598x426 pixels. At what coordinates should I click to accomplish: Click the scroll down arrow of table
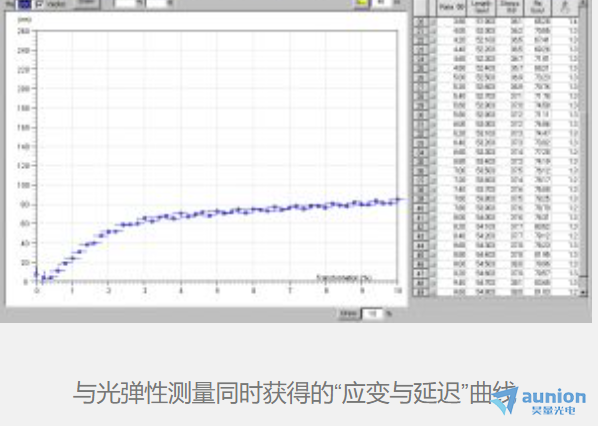pos(583,292)
